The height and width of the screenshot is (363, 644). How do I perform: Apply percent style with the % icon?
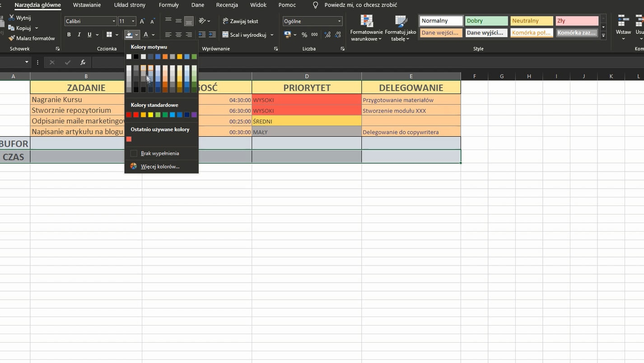[x=304, y=35]
